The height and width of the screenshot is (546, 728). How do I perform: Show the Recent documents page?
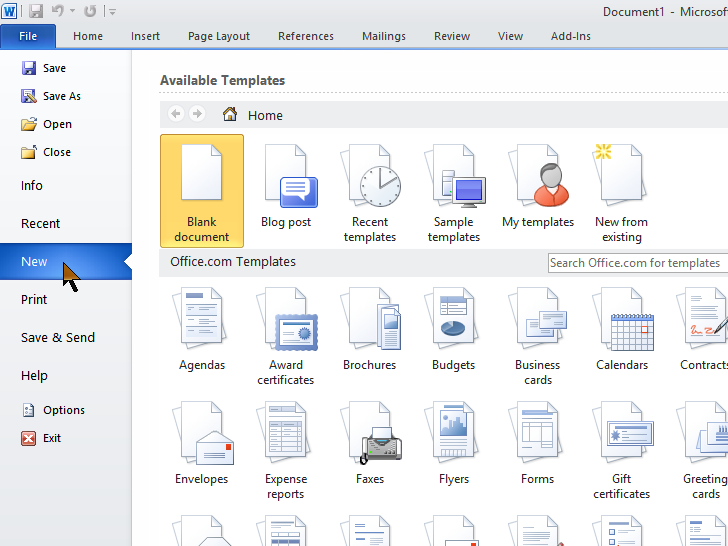coord(40,224)
